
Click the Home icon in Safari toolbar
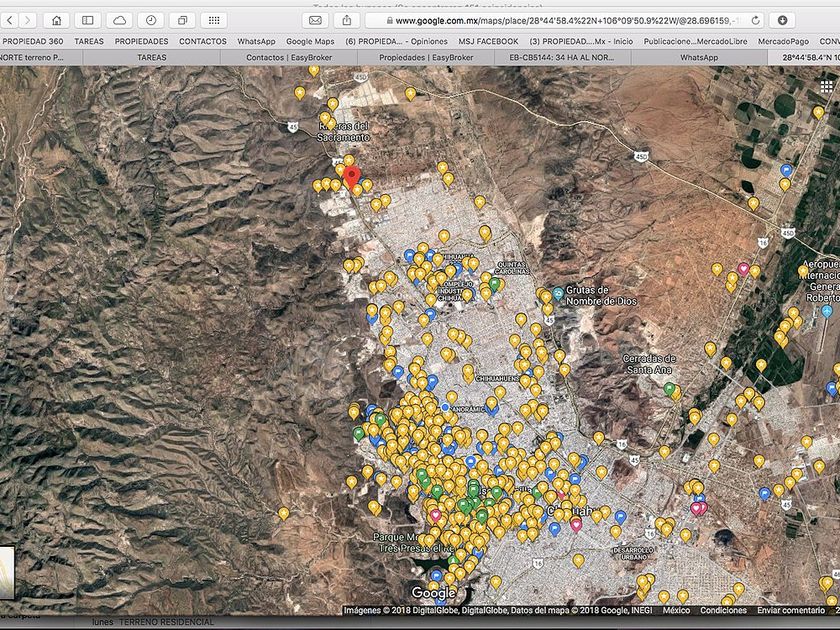click(56, 20)
